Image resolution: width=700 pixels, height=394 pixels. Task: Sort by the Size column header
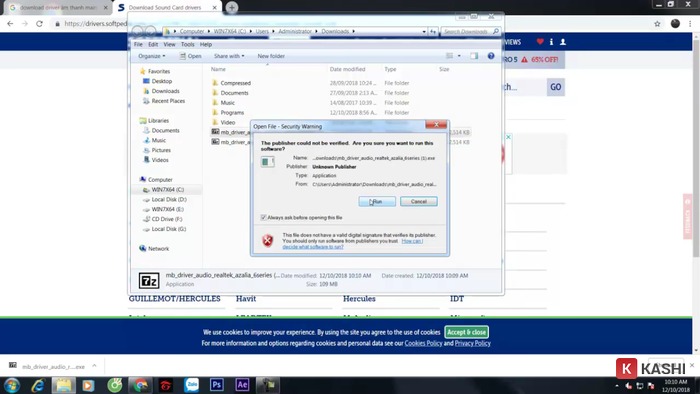pyautogui.click(x=444, y=69)
